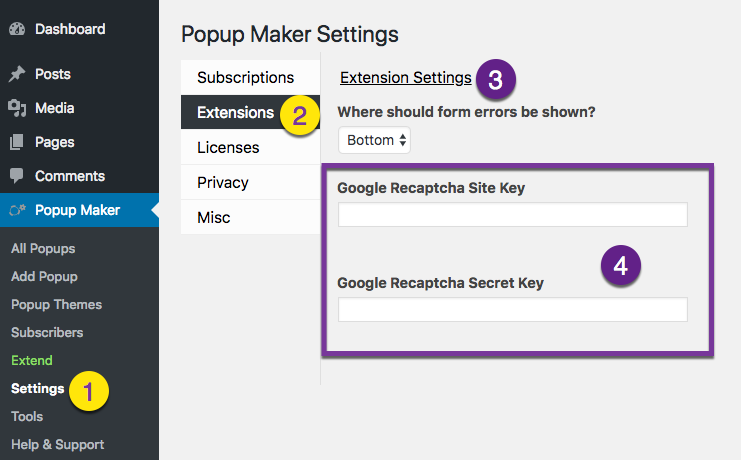Click the Media library icon
The image size is (741, 460).
[x=17, y=108]
